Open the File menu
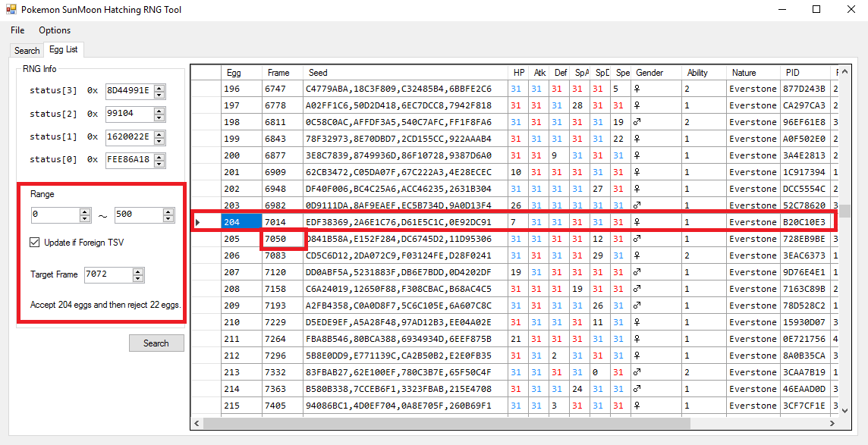This screenshot has height=445, width=868. coord(17,30)
